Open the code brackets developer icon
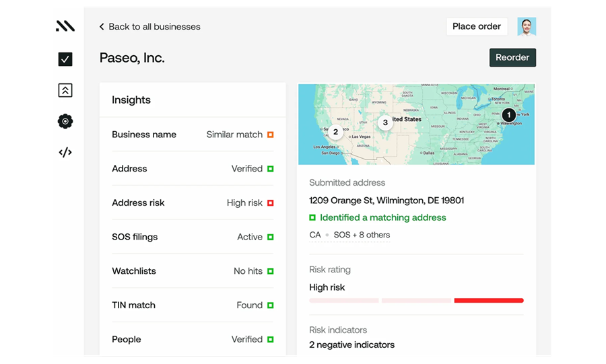Image resolution: width=606 pixels, height=364 pixels. (65, 152)
